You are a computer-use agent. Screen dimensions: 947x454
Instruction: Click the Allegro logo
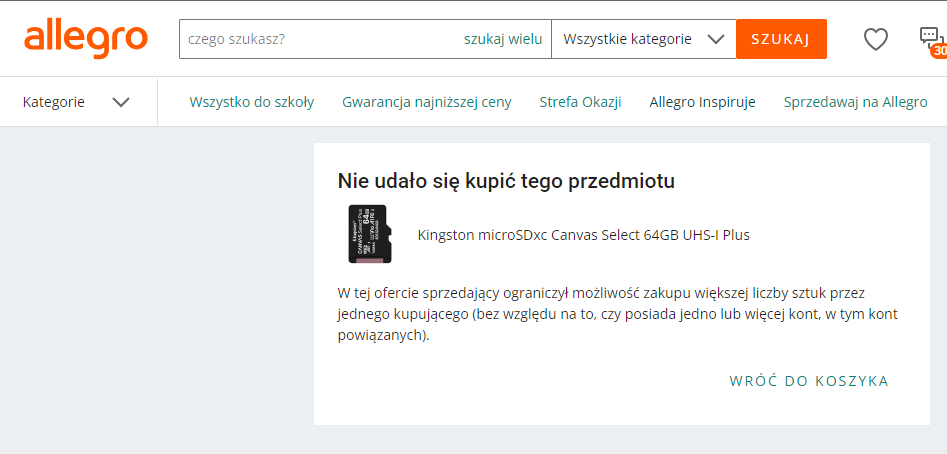point(86,39)
